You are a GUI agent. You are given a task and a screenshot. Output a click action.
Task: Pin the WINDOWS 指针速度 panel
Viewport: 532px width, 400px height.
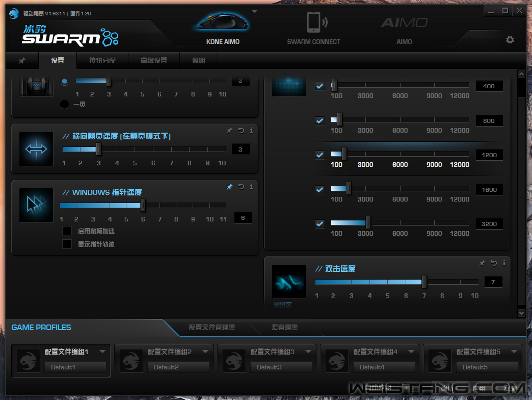(x=230, y=186)
